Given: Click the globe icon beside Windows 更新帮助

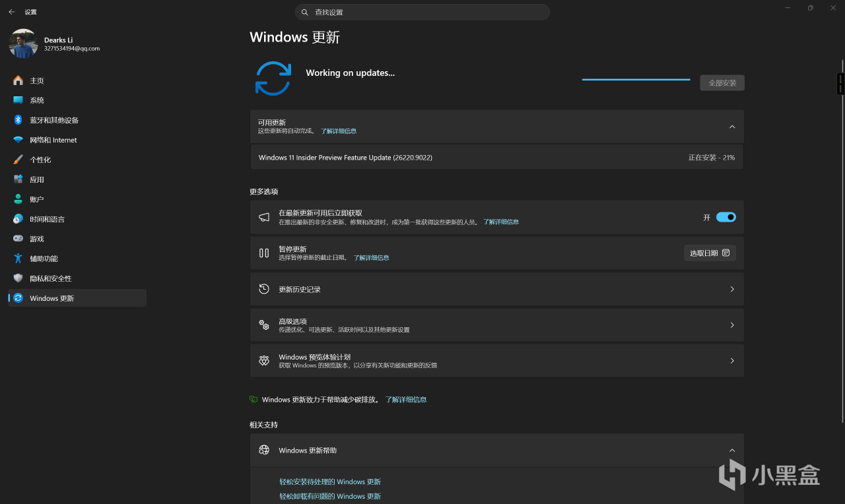Looking at the screenshot, I should (264, 450).
